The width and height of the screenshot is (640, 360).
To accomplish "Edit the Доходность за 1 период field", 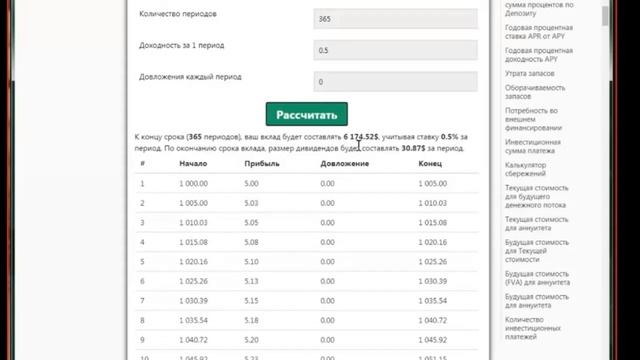I will (x=395, y=50).
